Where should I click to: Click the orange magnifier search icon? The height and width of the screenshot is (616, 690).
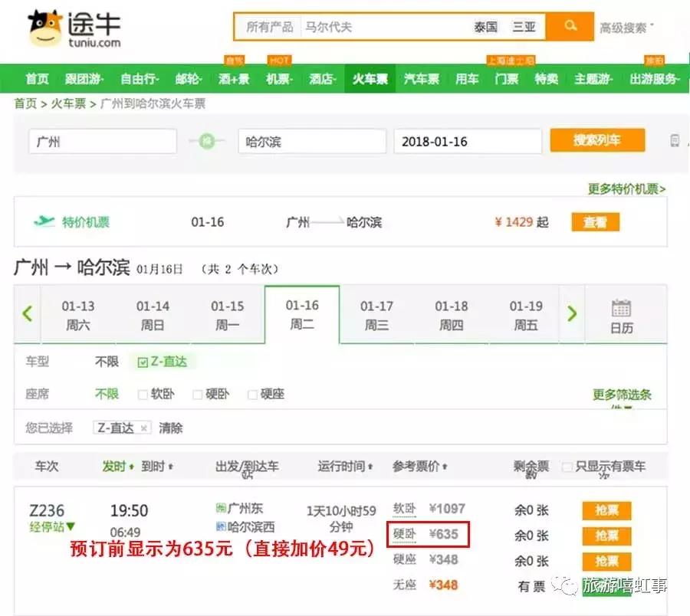pos(571,25)
